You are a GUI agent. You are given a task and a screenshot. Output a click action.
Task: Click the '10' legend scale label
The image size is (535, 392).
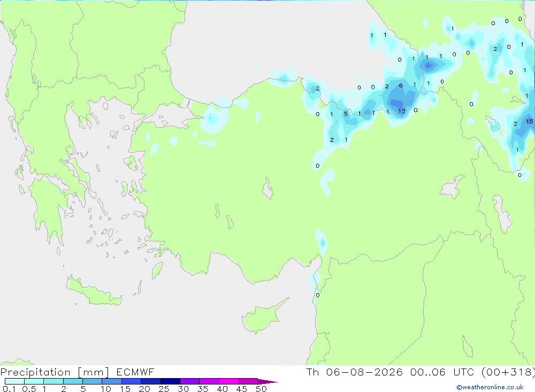106,389
